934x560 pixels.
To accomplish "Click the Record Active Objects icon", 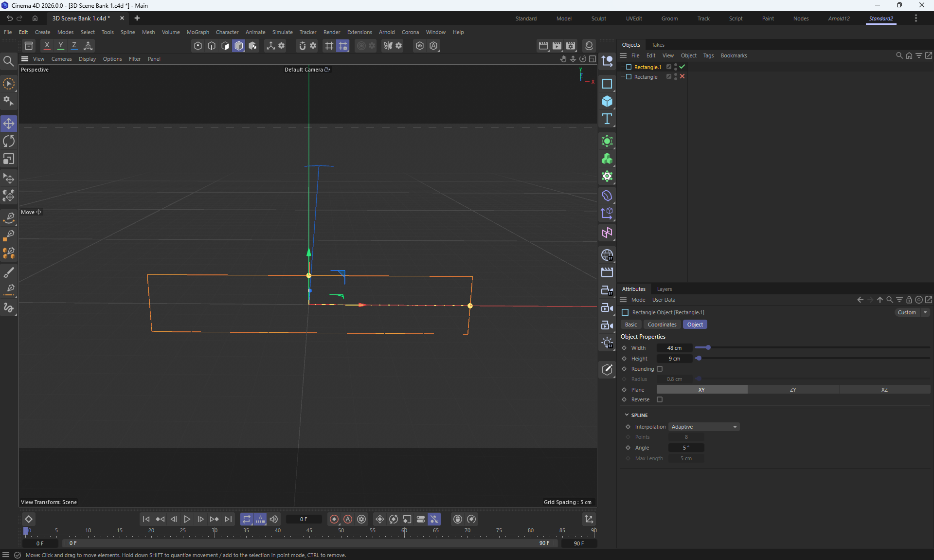I will 334,519.
